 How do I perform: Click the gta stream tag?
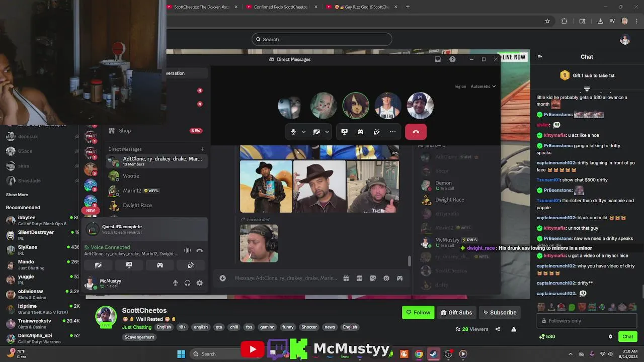point(219,327)
